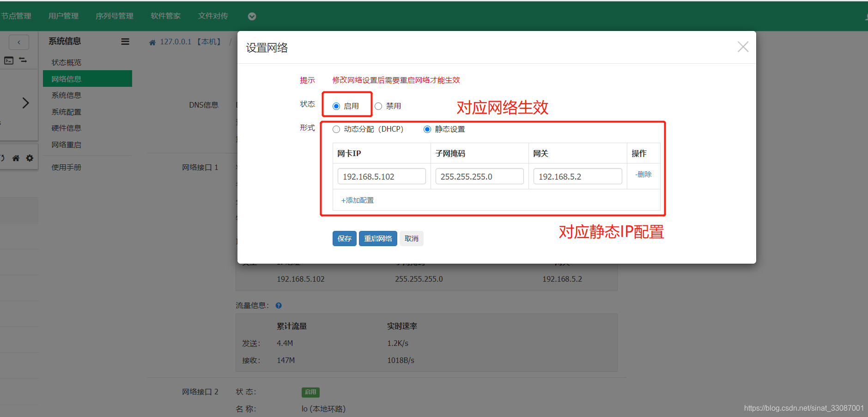868x417 pixels.
Task: Click the 1.2K/s send rate value
Action: tap(398, 343)
